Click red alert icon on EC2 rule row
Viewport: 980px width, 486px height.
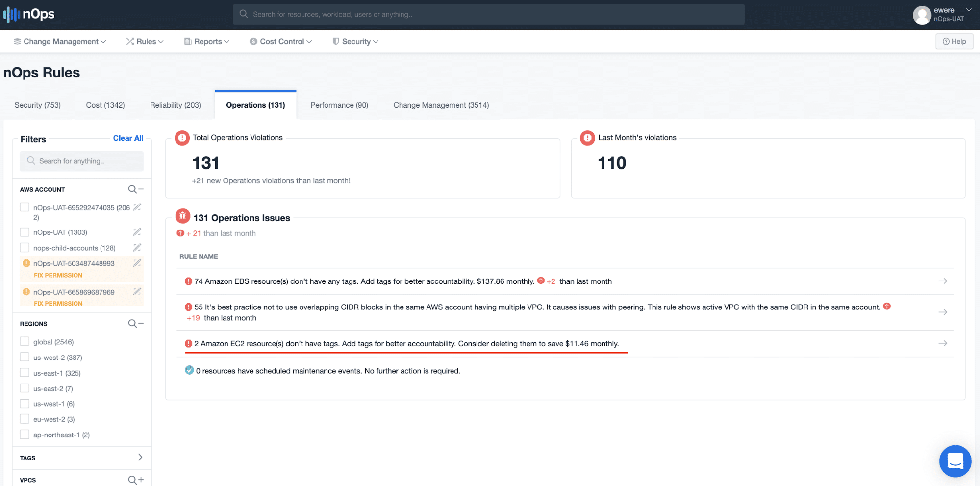click(188, 343)
